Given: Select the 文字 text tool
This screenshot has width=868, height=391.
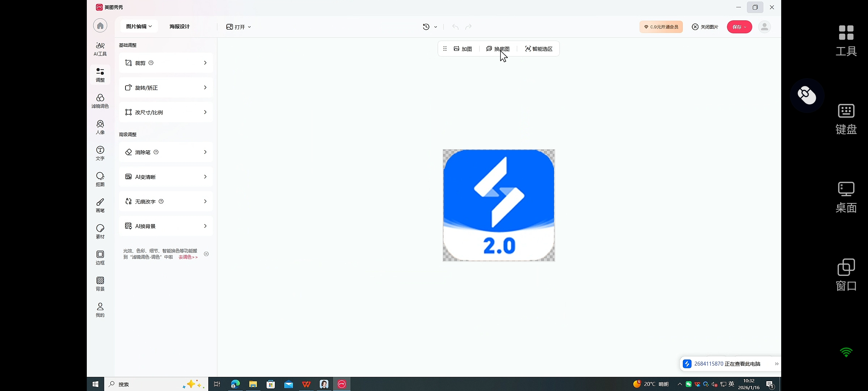Looking at the screenshot, I should 100,153.
